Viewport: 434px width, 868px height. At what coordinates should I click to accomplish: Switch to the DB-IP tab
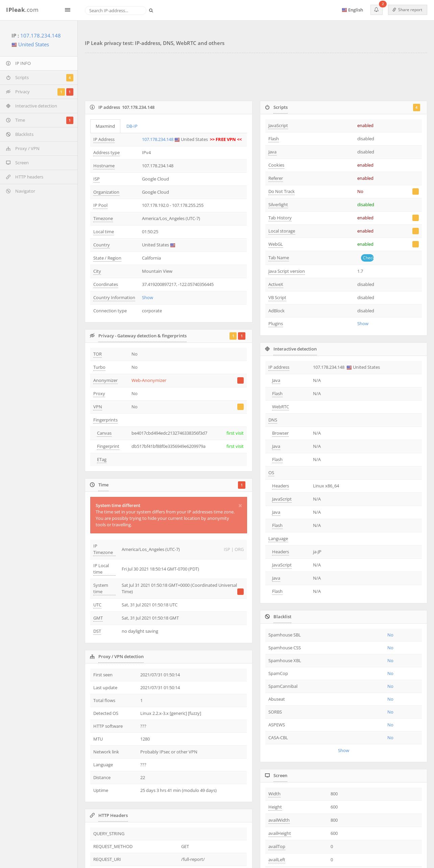click(132, 126)
